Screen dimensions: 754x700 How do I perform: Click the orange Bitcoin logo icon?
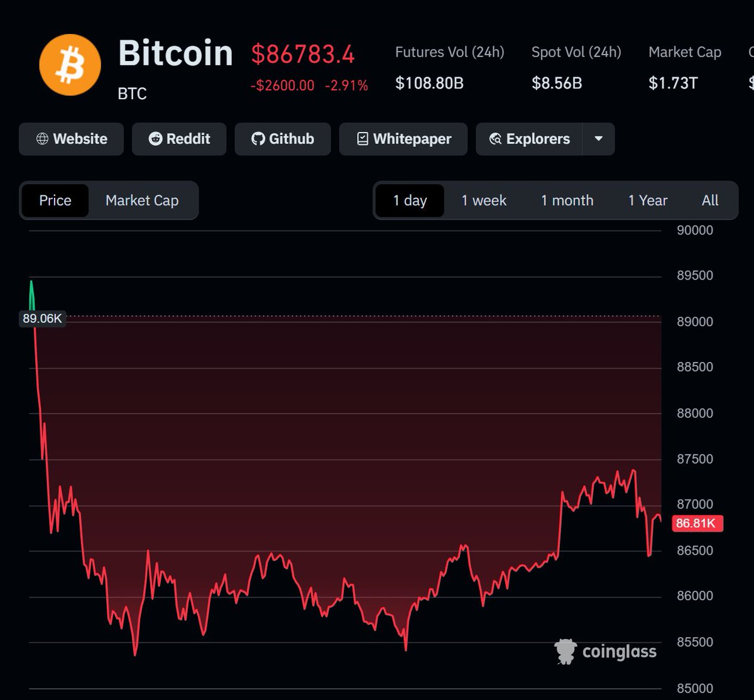pyautogui.click(x=70, y=65)
